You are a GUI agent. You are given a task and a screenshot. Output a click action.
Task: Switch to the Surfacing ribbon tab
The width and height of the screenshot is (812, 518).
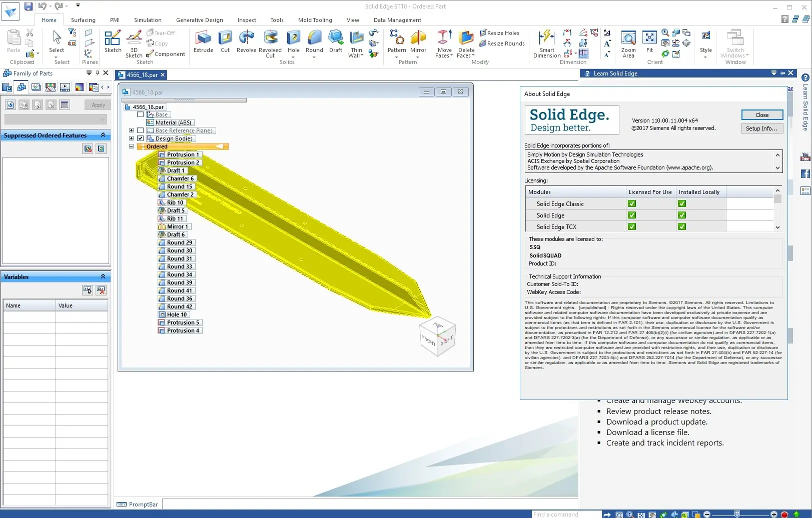(x=83, y=20)
